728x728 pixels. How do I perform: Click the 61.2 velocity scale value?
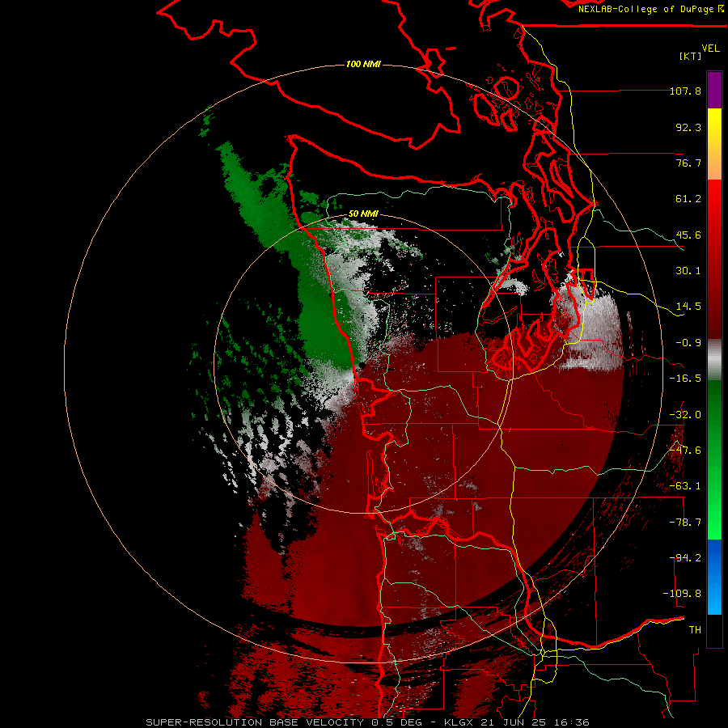click(x=688, y=199)
